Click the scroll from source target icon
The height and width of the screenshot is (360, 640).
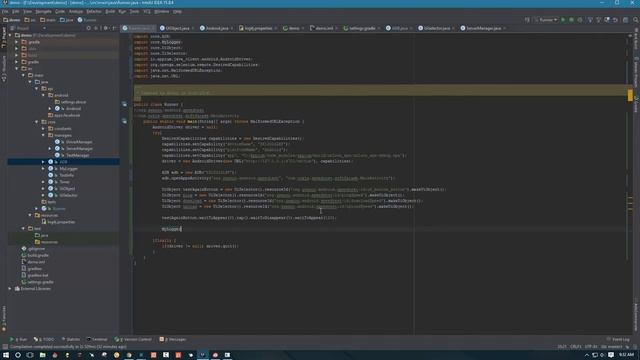pyautogui.click(x=89, y=28)
